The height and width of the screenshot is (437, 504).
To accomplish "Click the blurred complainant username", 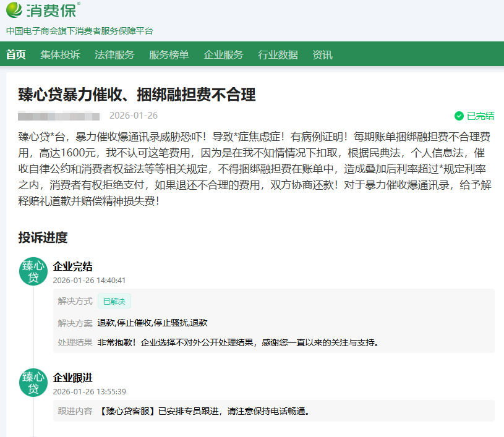I will [59, 116].
